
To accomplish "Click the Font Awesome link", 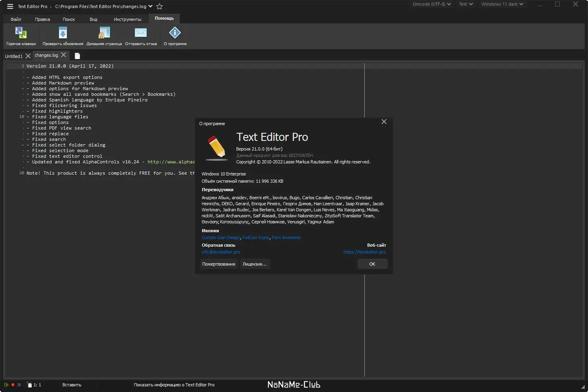I will click(x=286, y=237).
